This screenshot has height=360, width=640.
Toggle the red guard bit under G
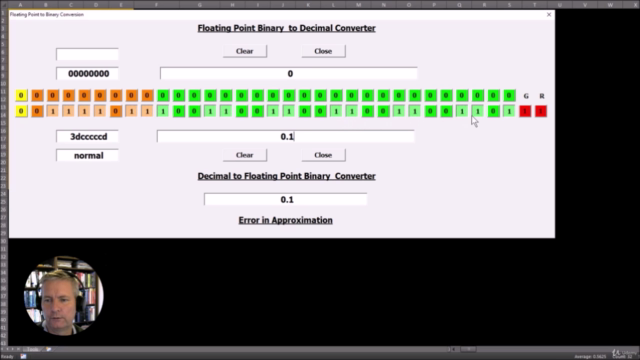[x=525, y=111]
